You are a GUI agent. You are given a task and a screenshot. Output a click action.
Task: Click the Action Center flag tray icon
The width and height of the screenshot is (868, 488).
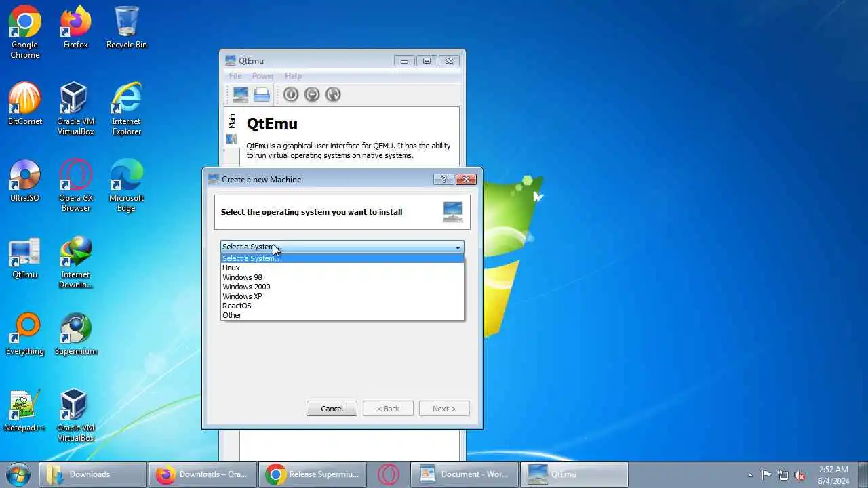[766, 475]
